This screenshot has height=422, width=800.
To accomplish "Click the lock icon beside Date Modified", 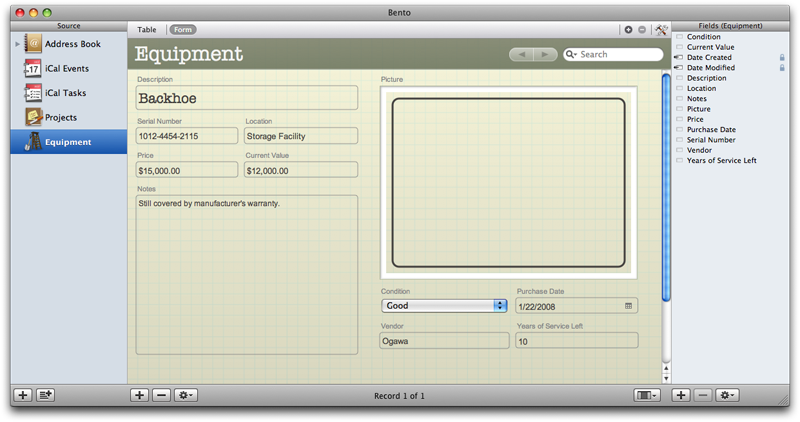I will (x=782, y=67).
